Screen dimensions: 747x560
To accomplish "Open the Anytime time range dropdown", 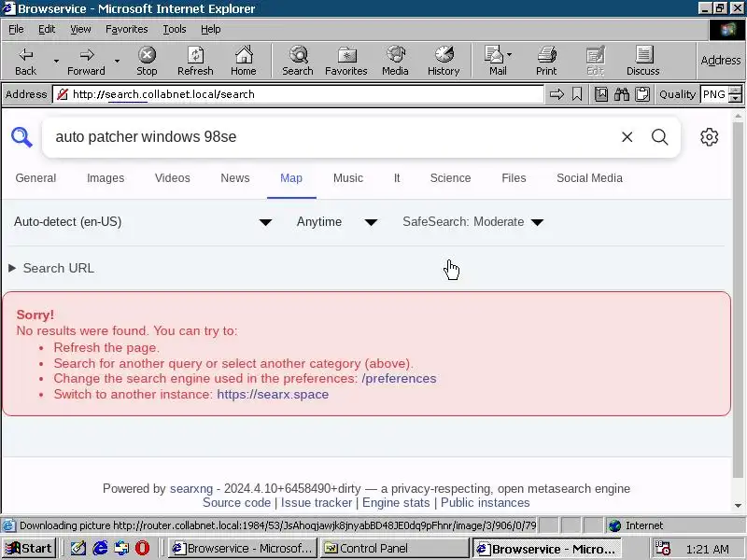I will tap(337, 222).
